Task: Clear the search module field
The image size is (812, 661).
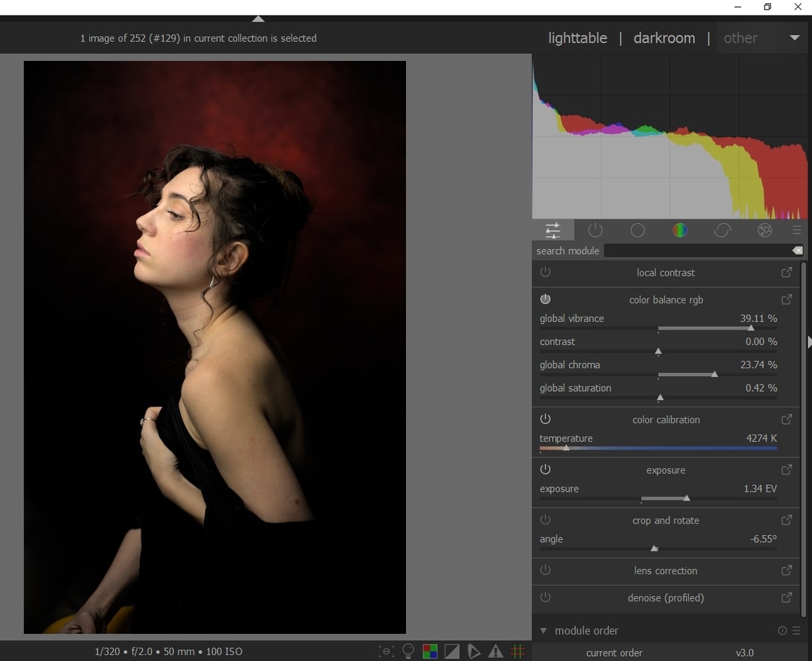Action: (797, 251)
